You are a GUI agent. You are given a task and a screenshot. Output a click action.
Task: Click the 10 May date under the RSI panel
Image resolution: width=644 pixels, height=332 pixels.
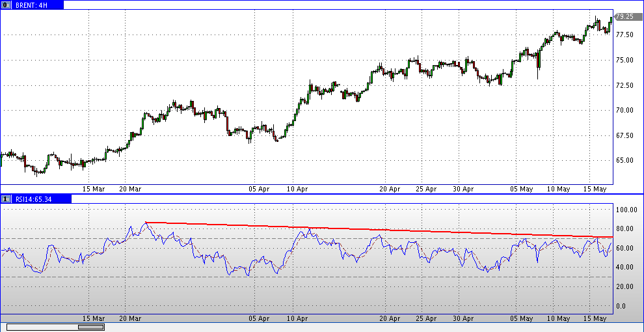558,318
